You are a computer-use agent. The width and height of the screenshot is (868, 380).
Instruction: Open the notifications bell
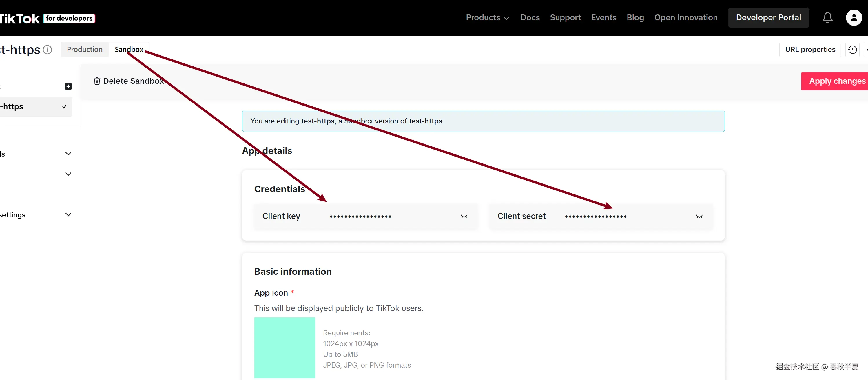[827, 17]
